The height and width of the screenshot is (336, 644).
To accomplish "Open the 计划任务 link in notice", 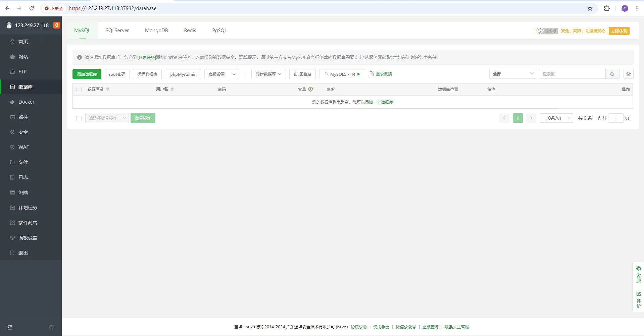I will (x=147, y=58).
